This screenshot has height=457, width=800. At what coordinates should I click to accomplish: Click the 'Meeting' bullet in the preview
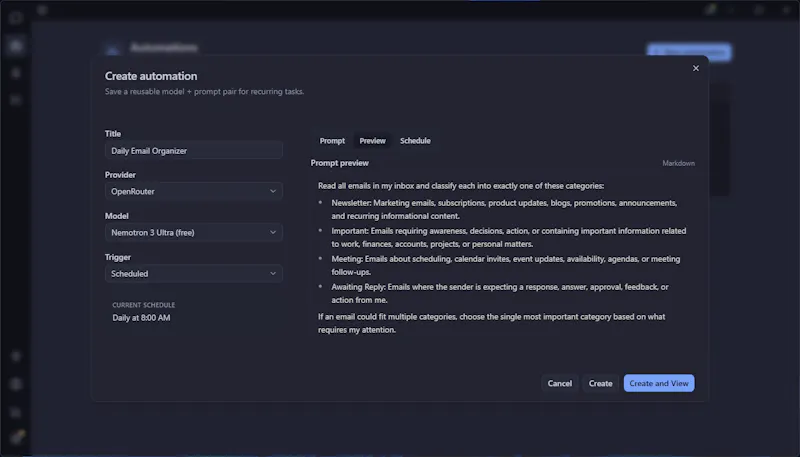coord(506,265)
